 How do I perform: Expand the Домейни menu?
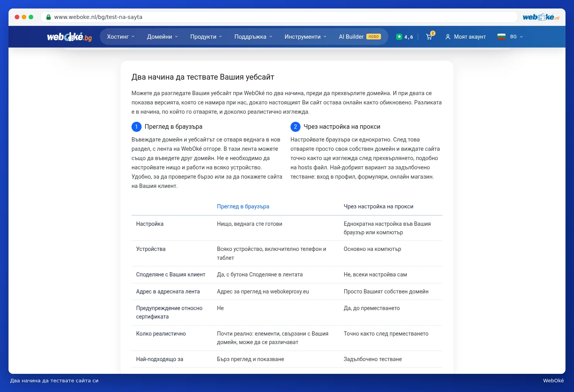click(162, 37)
